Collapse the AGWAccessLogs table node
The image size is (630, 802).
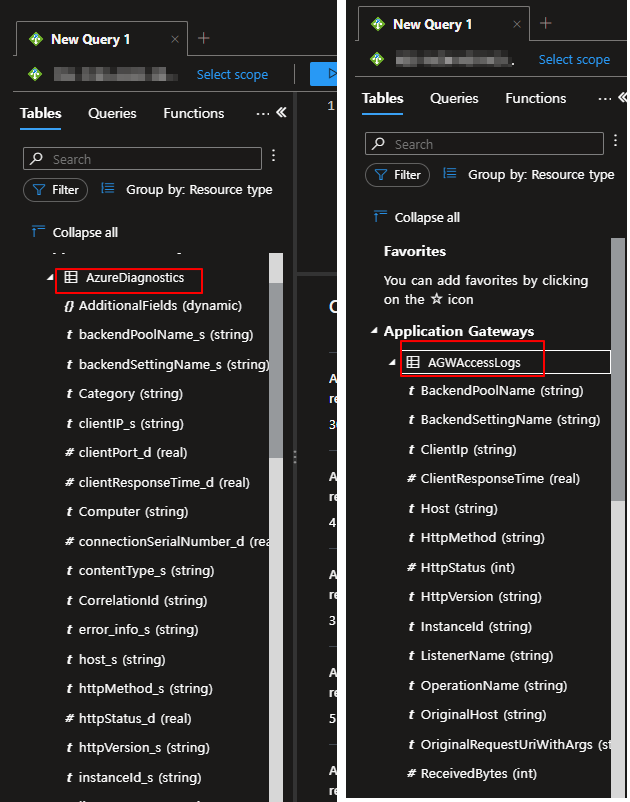point(392,363)
